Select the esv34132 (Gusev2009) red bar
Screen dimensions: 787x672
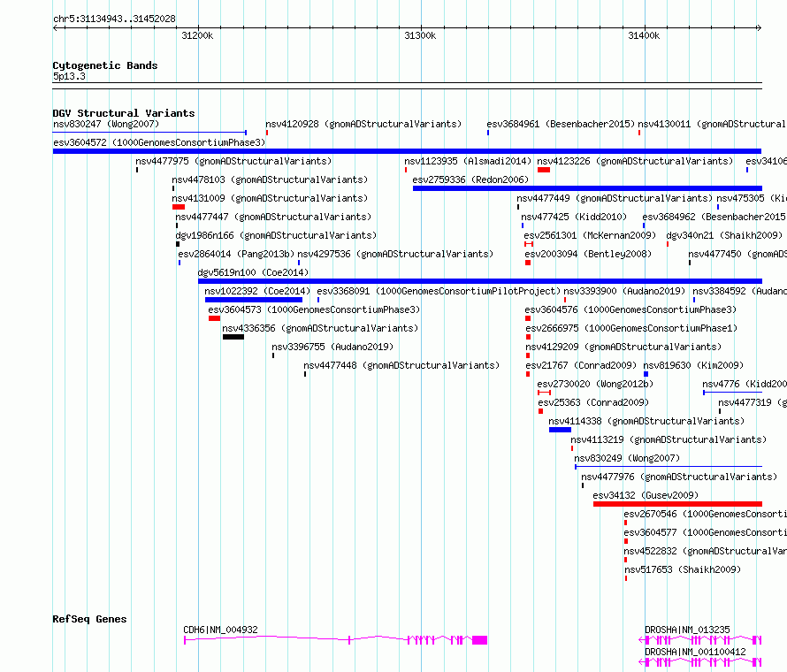677,504
